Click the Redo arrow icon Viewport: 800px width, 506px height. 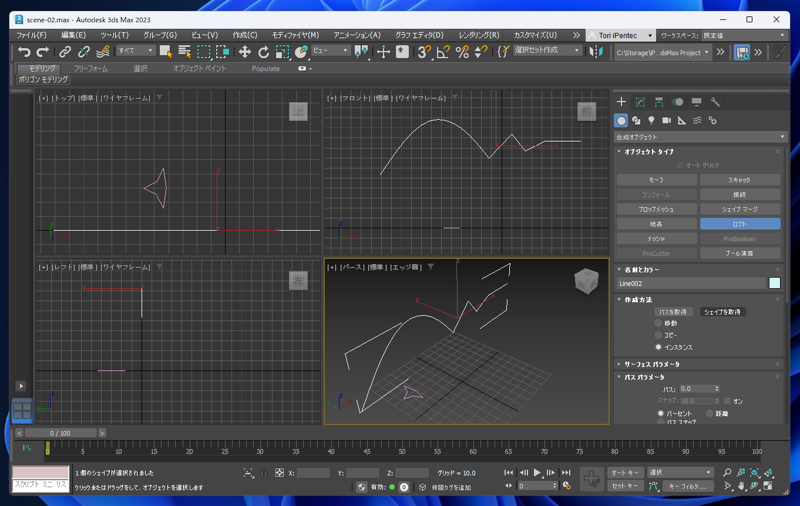click(x=42, y=52)
